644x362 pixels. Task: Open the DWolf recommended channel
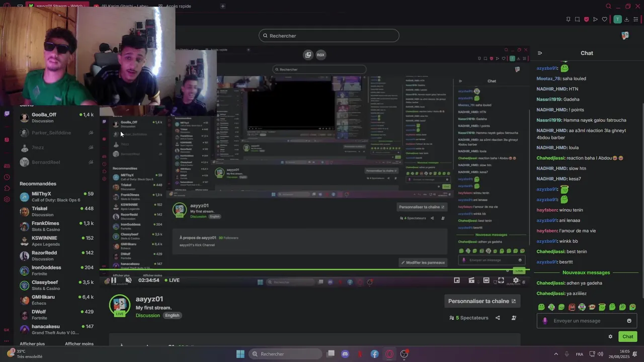[56, 315]
